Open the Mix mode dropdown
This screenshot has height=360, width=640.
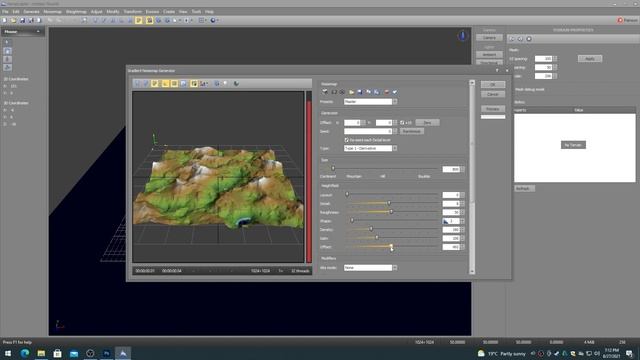tap(395, 268)
